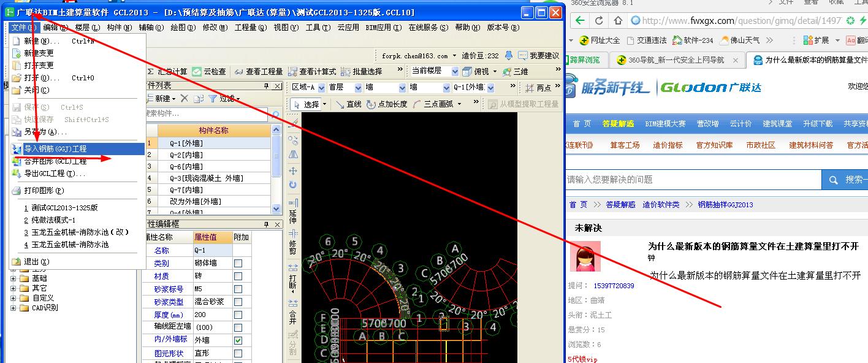Choose 合并图形(GCL)工程 menu entry

coord(77,161)
